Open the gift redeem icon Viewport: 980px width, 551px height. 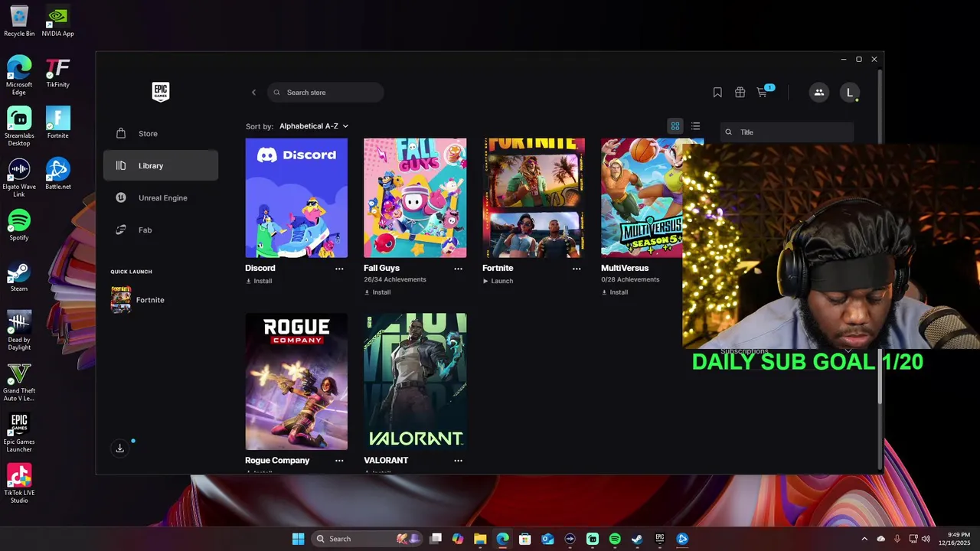(740, 93)
